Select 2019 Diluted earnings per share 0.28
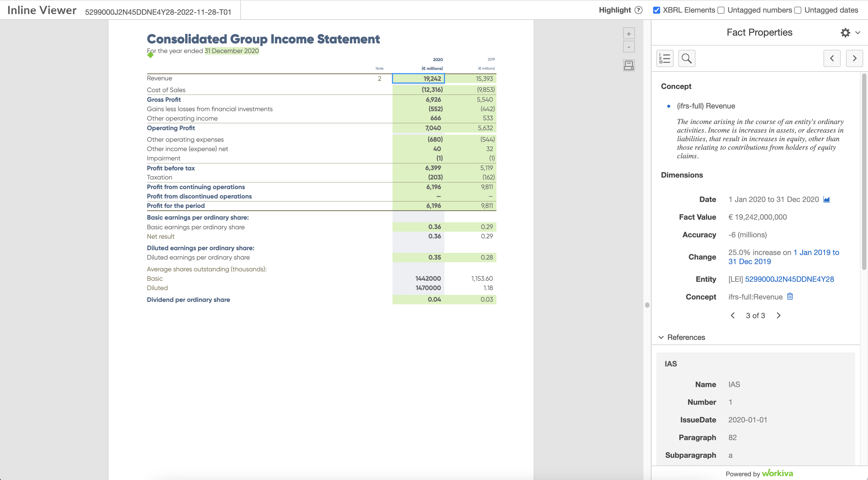The height and width of the screenshot is (480, 868). point(470,257)
